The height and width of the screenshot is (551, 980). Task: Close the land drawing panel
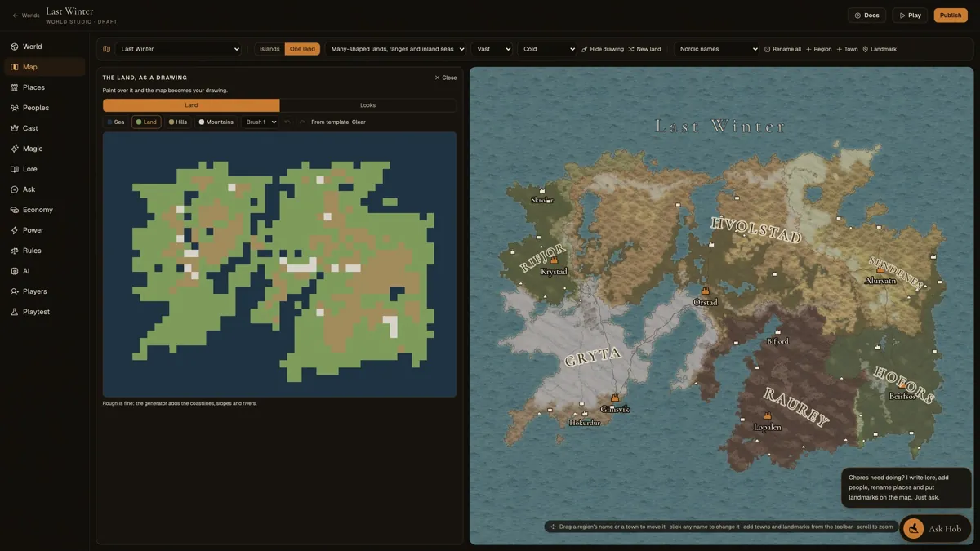click(446, 78)
